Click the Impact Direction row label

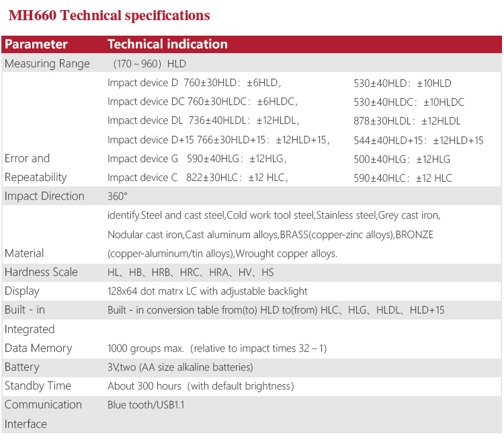pyautogui.click(x=44, y=196)
